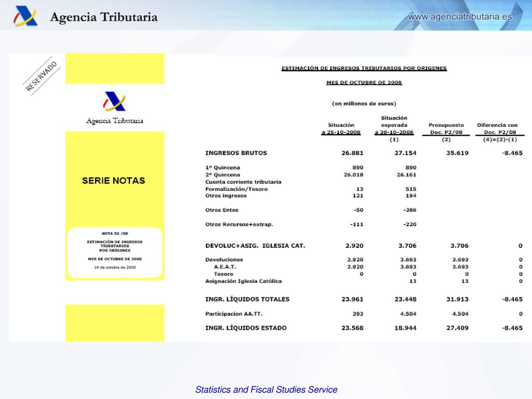Click the Devoluciones row label
This screenshot has width=532, height=399.
click(x=224, y=260)
